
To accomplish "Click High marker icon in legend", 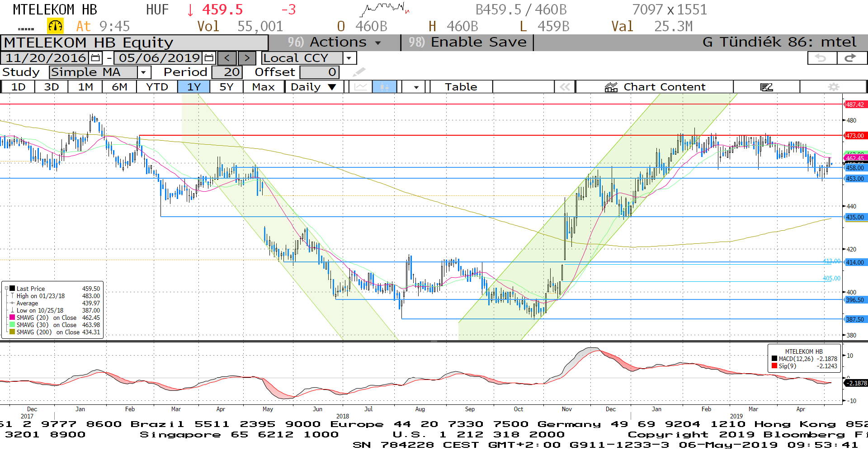I will point(12,296).
